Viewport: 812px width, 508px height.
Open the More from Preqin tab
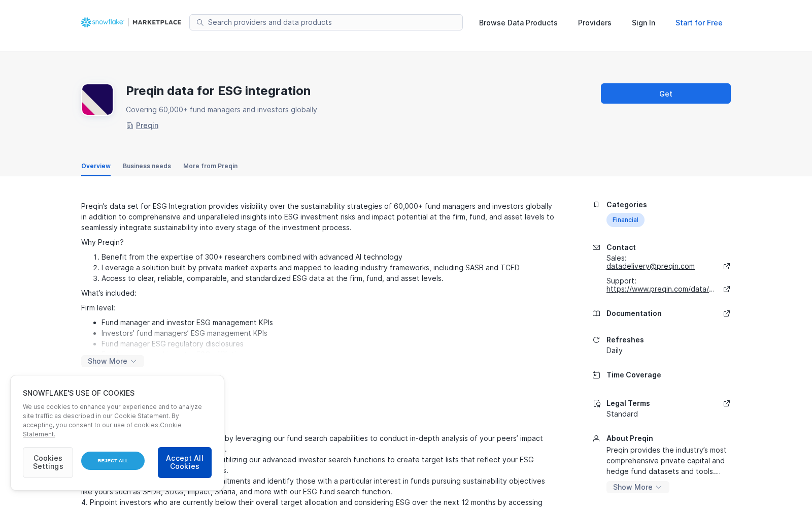pyautogui.click(x=210, y=166)
